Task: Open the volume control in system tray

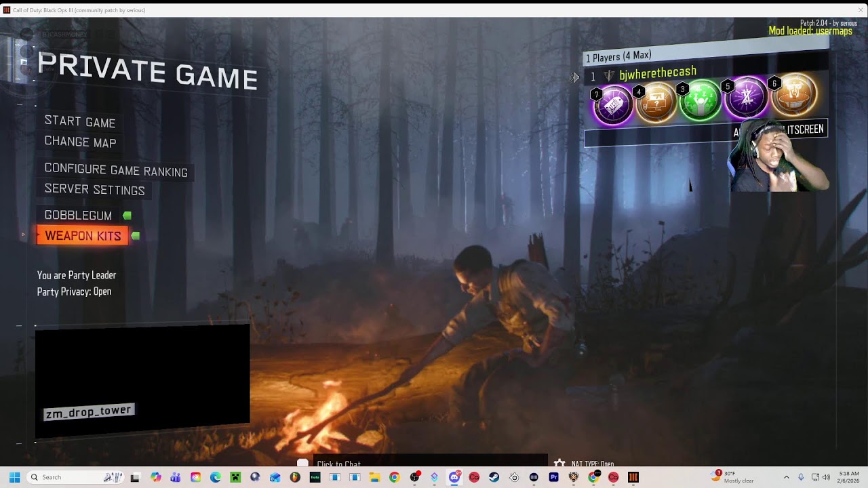Action: (x=826, y=477)
